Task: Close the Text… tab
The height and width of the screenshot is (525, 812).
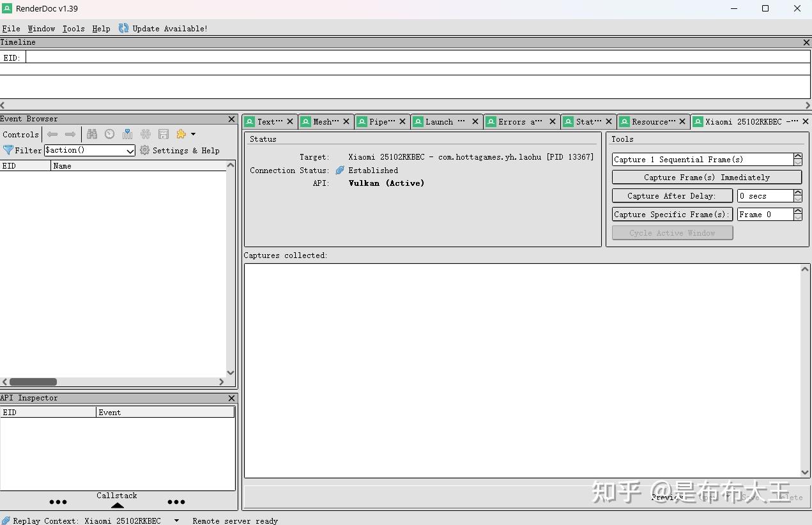Action: (290, 121)
